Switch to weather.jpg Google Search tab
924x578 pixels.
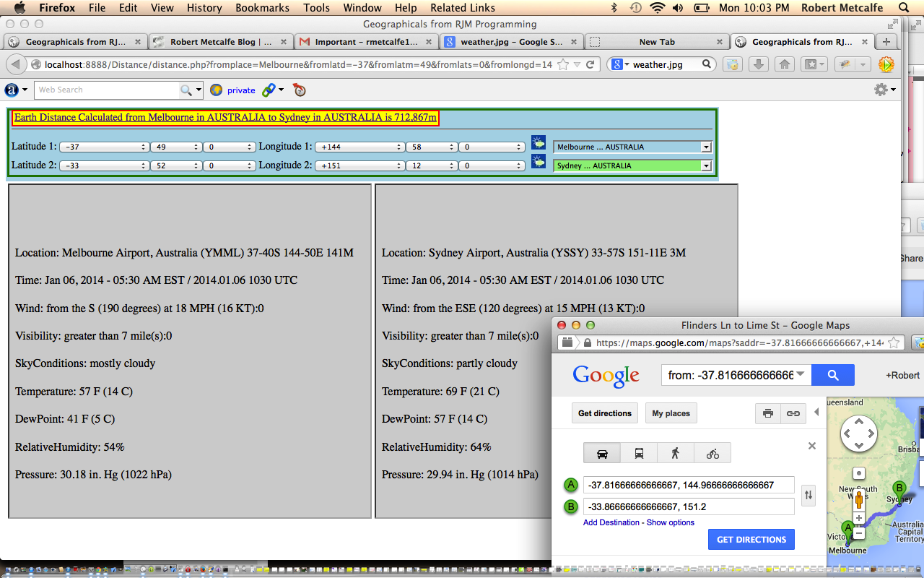[511, 42]
